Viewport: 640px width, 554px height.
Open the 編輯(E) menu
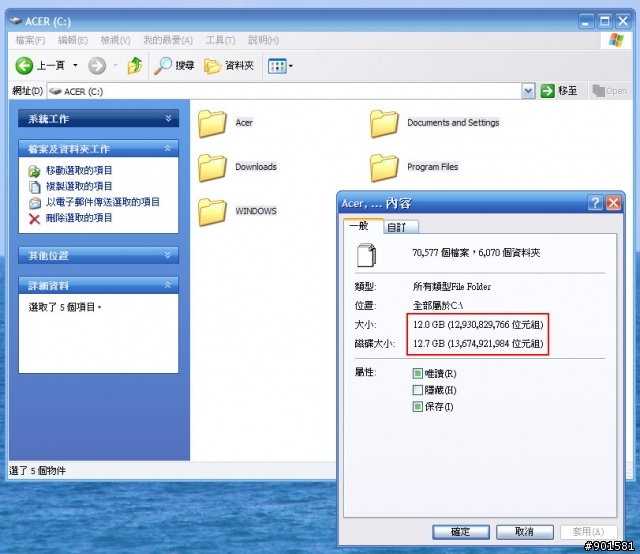(x=73, y=40)
